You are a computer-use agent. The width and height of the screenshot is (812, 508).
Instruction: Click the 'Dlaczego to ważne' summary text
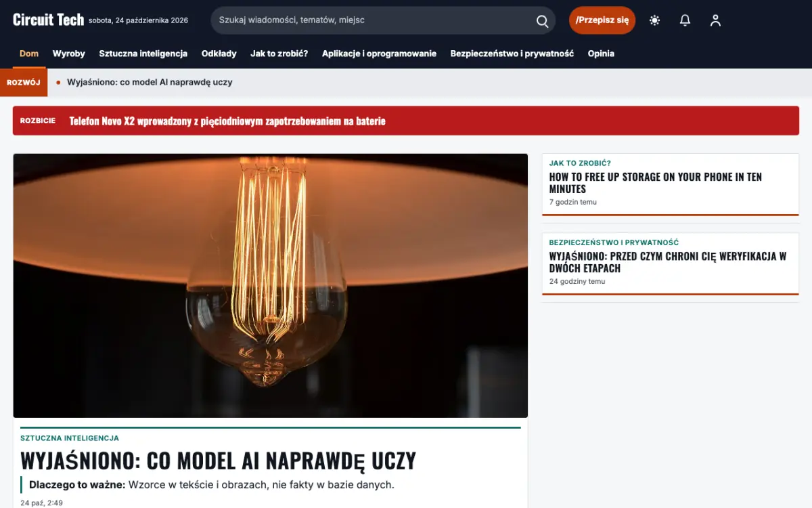click(x=211, y=485)
